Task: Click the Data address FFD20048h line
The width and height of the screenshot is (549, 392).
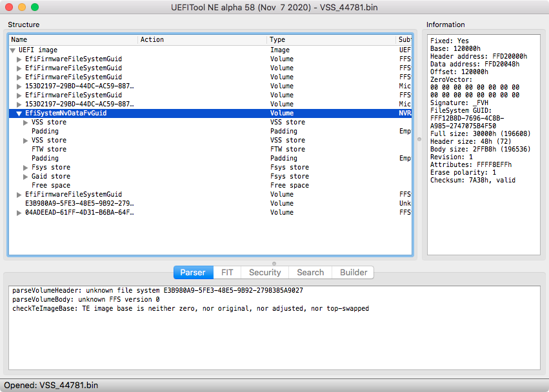Action: coord(475,64)
